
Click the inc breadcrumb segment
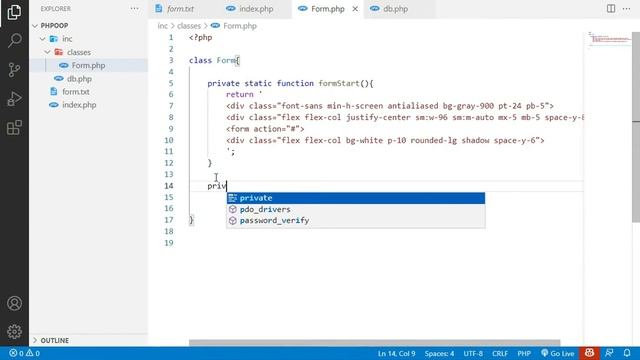point(162,26)
